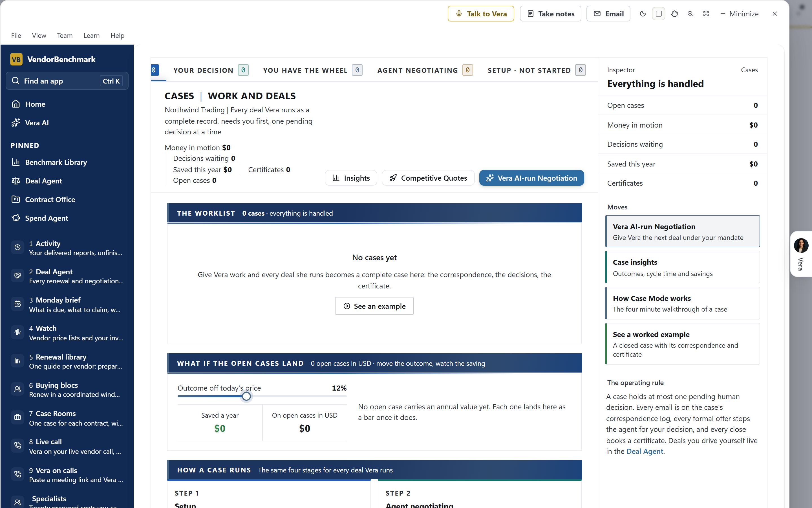Switch to Agent Negotiating tab

(x=425, y=70)
